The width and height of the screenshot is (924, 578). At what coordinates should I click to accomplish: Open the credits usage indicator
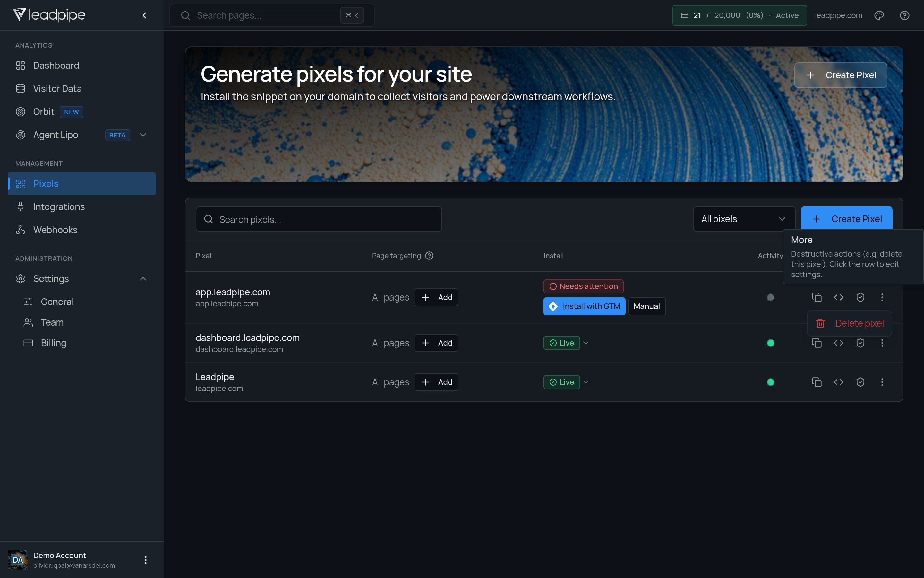coord(740,15)
